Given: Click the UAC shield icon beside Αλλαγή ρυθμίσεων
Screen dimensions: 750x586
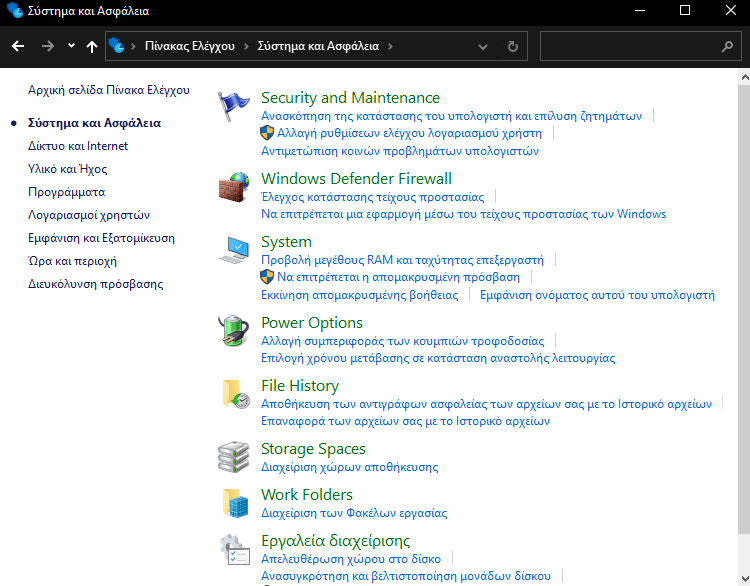Looking at the screenshot, I should [x=267, y=133].
